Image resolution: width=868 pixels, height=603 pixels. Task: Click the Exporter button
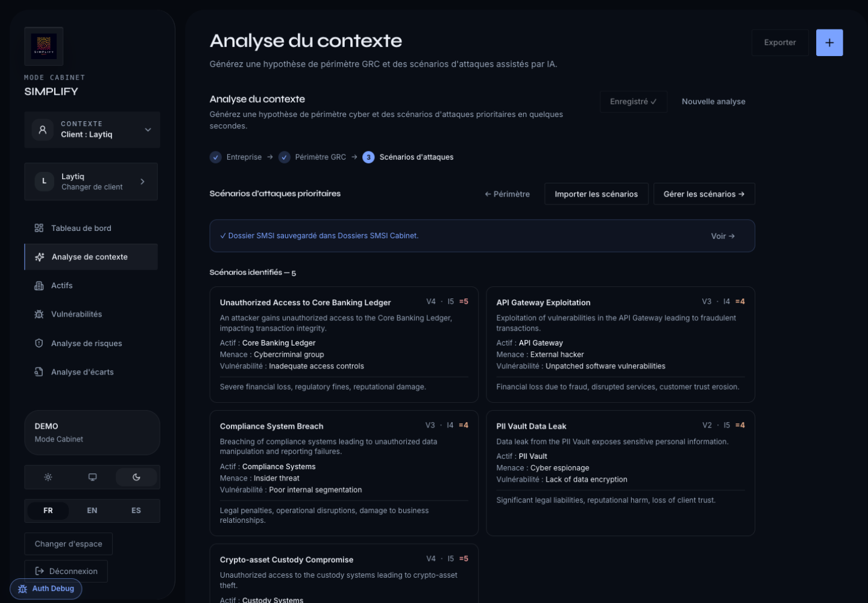pyautogui.click(x=780, y=43)
